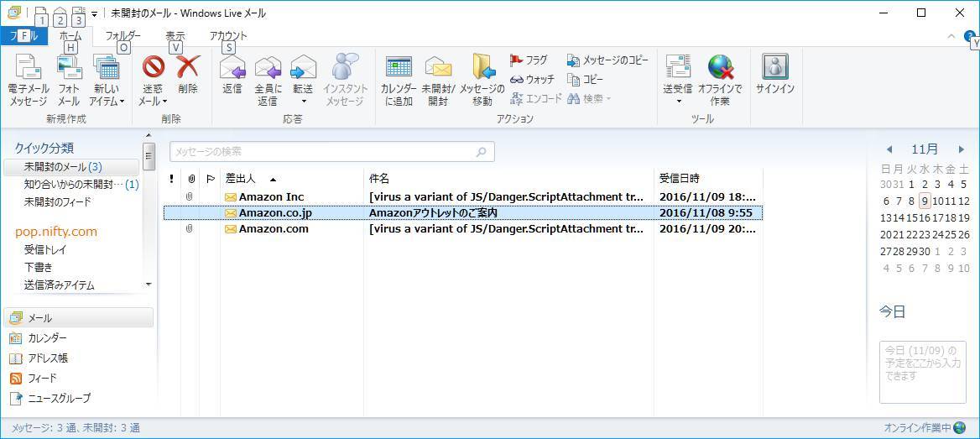Screen dimensions: 980x439
Task: Click the red X 削除 icon
Action: 187,65
